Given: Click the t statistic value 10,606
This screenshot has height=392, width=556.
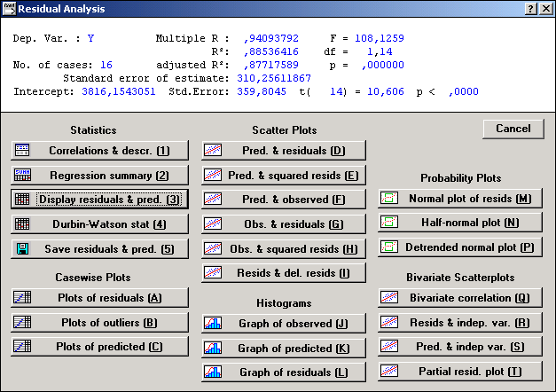Looking at the screenshot, I should 386,91.
